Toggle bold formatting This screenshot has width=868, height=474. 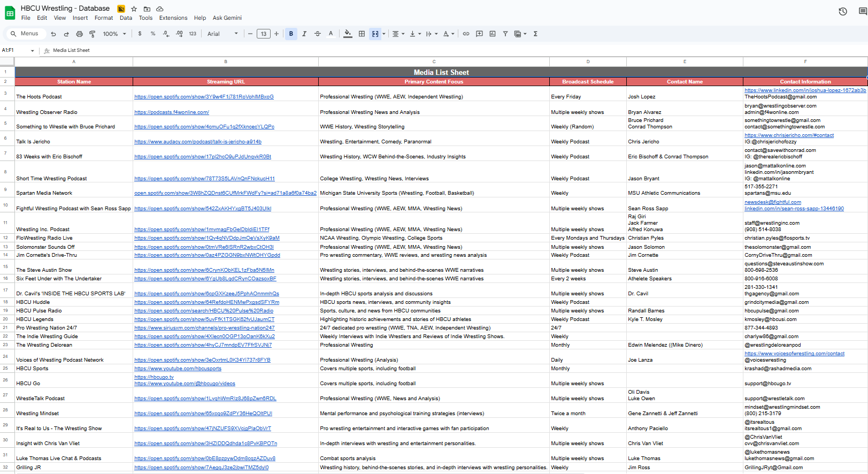click(291, 34)
